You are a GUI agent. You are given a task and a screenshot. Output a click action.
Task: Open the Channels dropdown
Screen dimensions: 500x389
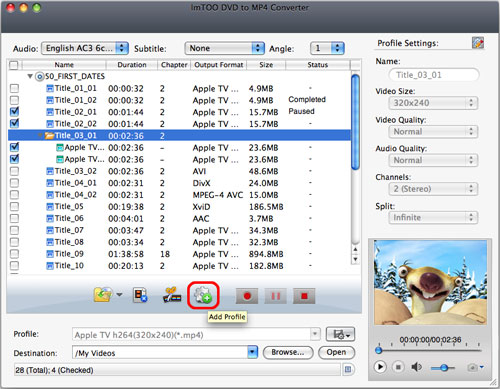(433, 189)
